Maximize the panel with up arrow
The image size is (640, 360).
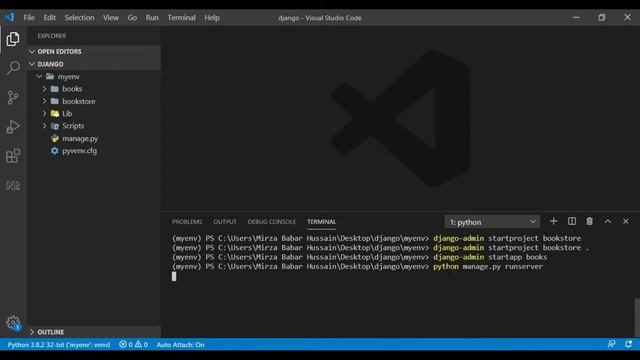point(608,221)
